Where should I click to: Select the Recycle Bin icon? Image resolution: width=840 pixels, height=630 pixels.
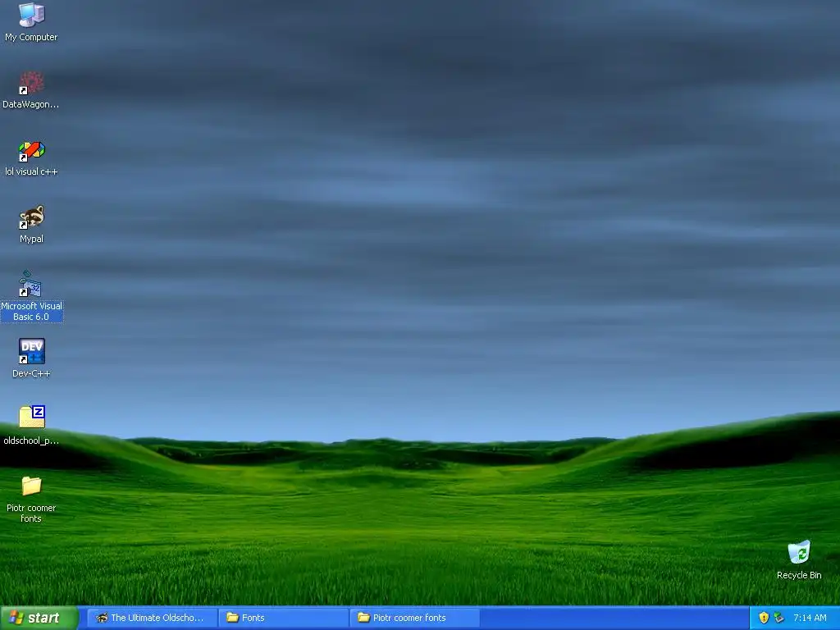(799, 552)
